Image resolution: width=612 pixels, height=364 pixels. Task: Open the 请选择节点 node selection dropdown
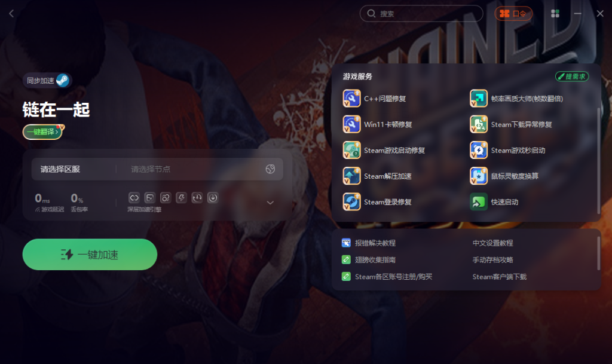(x=191, y=169)
